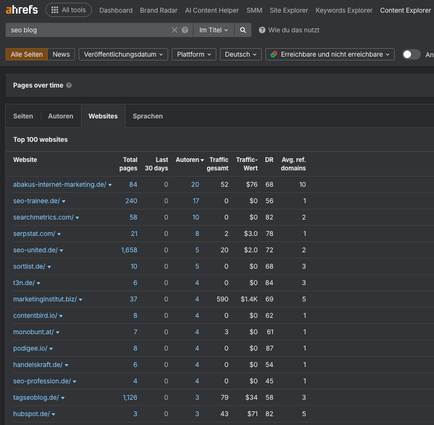Open searchmetrics.com website link
Screen dimensions: 434x425
tap(43, 217)
